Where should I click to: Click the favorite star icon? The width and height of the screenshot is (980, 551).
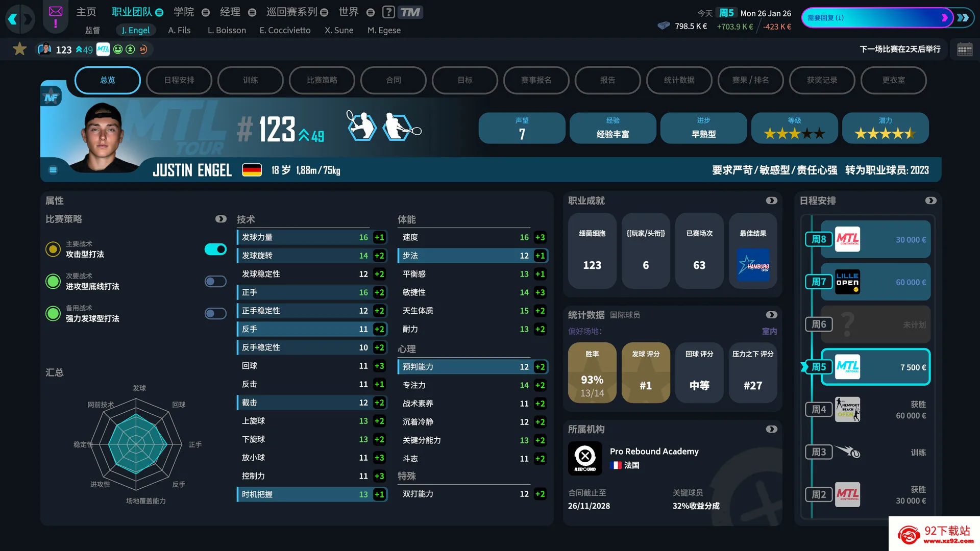click(20, 49)
